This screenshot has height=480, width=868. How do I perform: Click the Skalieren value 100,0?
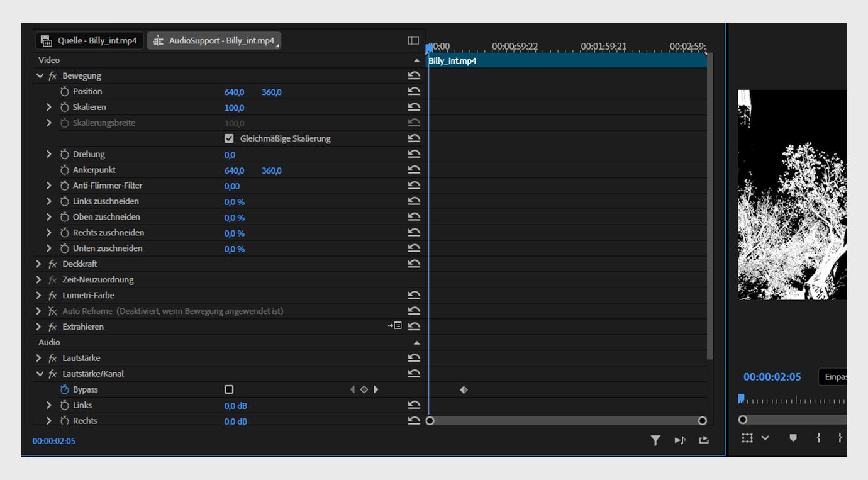click(234, 108)
